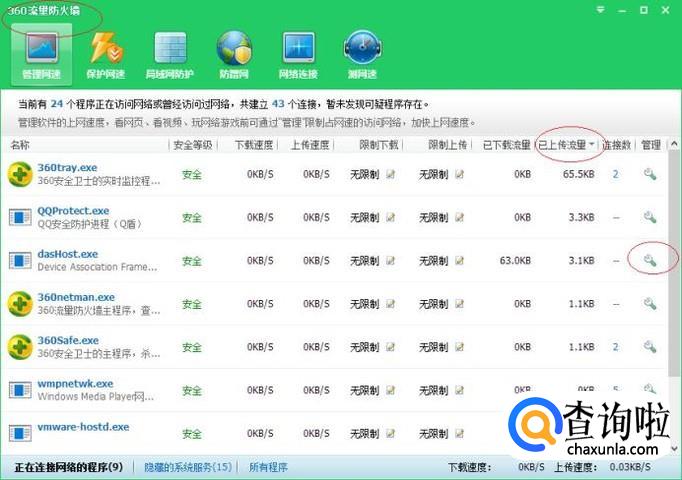Select the 防蹭网 tab

(234, 55)
